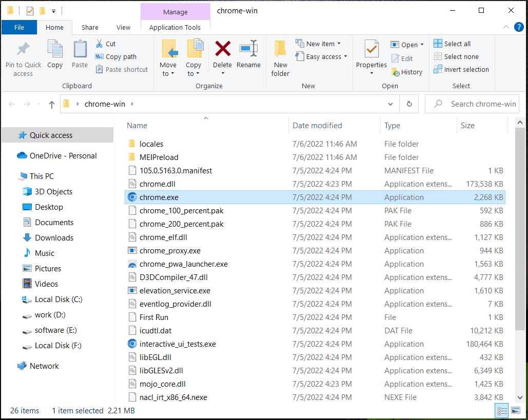Open Explorer help with question mark icon
Viewport: 528px width, 420px height.
click(x=518, y=27)
